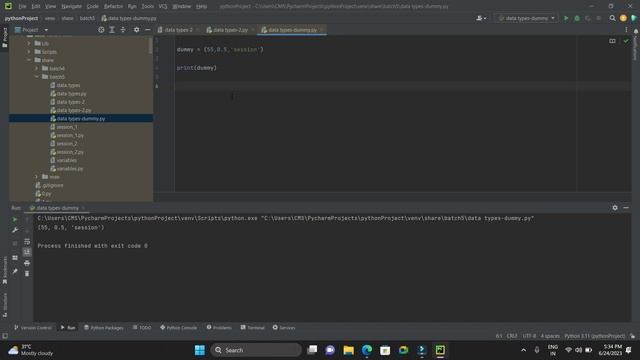The width and height of the screenshot is (640, 360).
Task: Collapse the share folder
Action: pyautogui.click(x=29, y=60)
